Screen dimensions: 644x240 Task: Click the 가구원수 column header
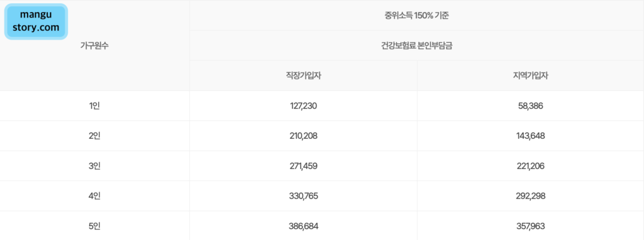coord(94,45)
